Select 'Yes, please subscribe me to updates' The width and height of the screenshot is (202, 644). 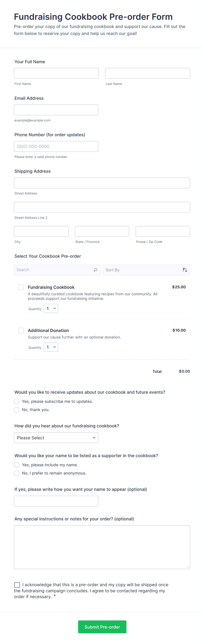click(17, 402)
